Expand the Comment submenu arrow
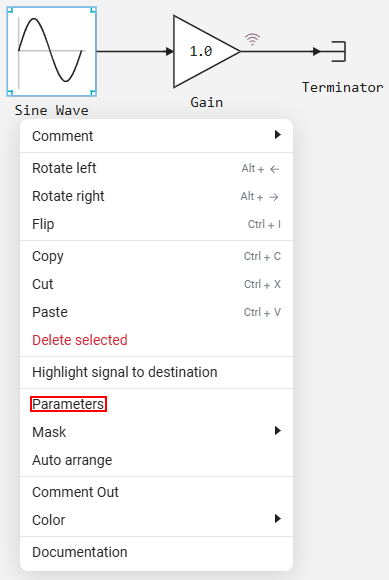 (278, 135)
